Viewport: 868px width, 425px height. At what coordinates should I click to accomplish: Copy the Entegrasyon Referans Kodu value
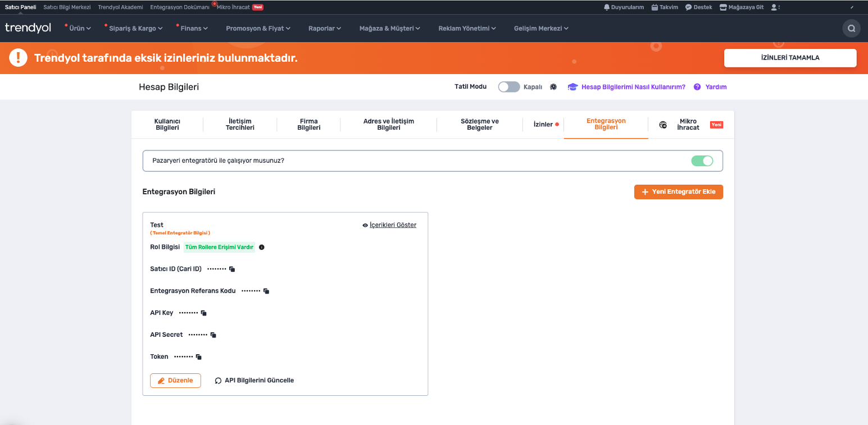click(266, 291)
